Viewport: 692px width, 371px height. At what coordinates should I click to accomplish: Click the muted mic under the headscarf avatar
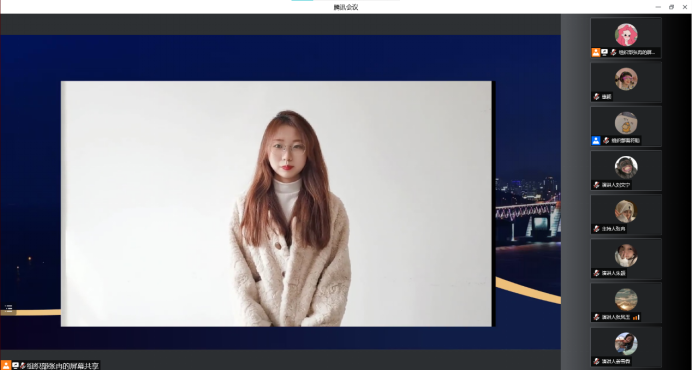click(x=597, y=229)
